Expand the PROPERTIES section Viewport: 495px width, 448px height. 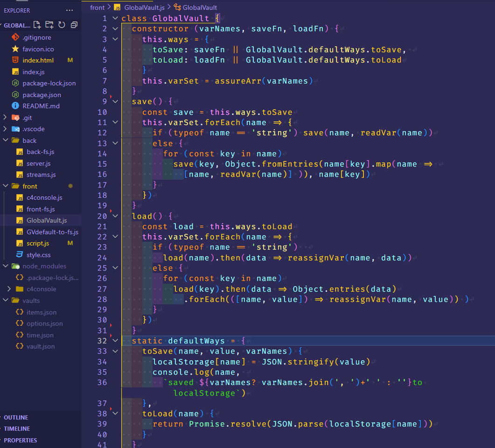tap(20, 440)
